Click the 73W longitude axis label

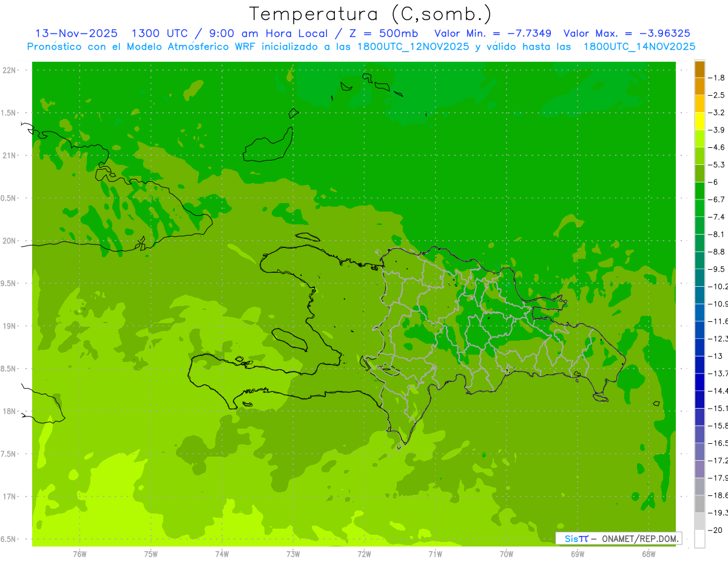tap(293, 554)
